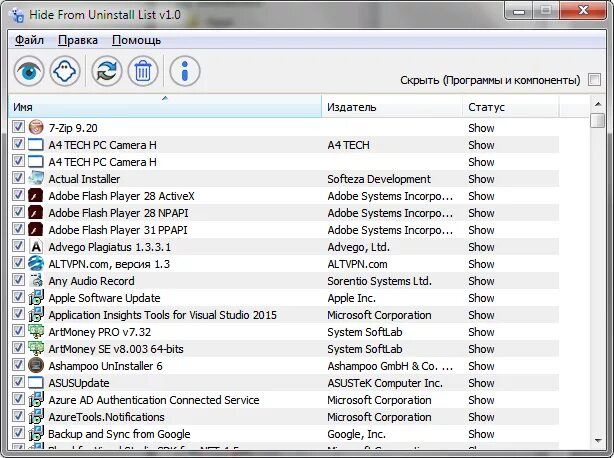Select 'ALTVPN.com, версия 1.3' row text
Image resolution: width=614 pixels, height=458 pixels.
[x=109, y=264]
